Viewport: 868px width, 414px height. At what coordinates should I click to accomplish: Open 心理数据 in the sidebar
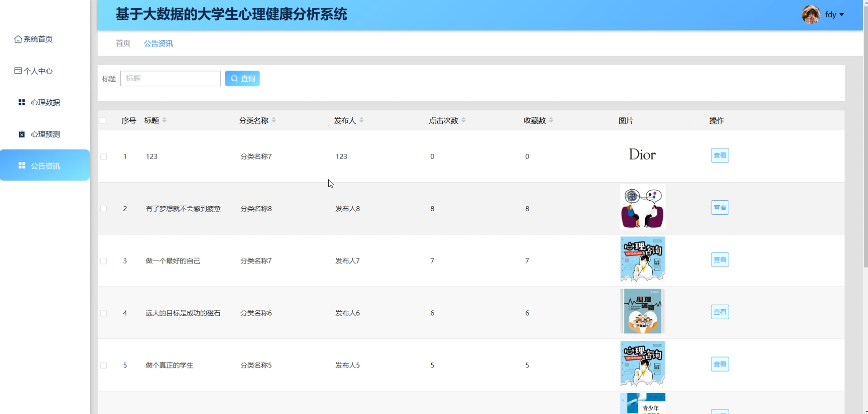45,103
